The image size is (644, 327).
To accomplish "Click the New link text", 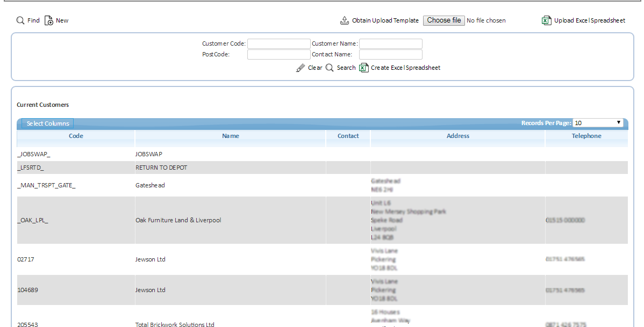I will [62, 20].
